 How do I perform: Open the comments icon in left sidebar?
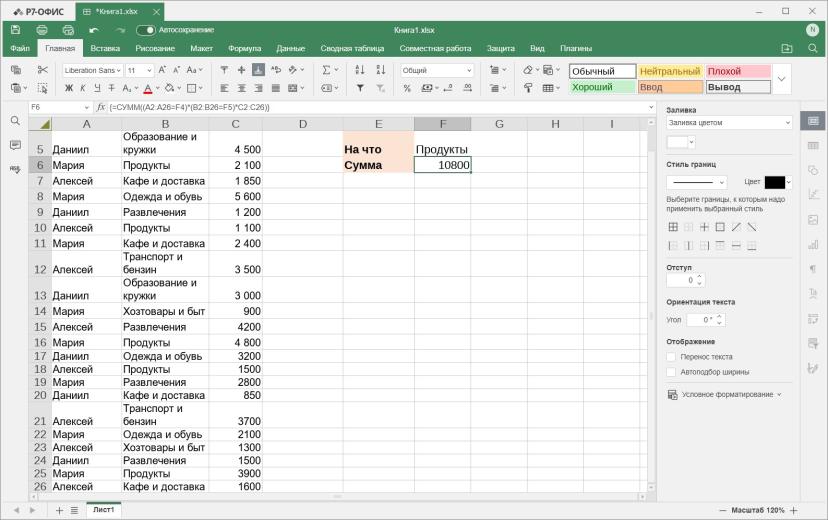point(15,145)
